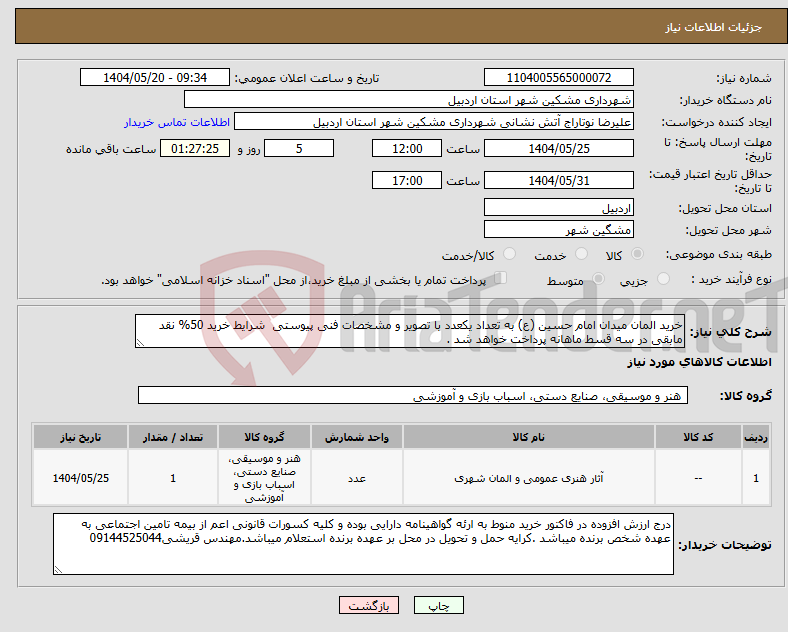This screenshot has height=632, width=788.
Task: Select the خدمت radio button
Action: [581, 254]
